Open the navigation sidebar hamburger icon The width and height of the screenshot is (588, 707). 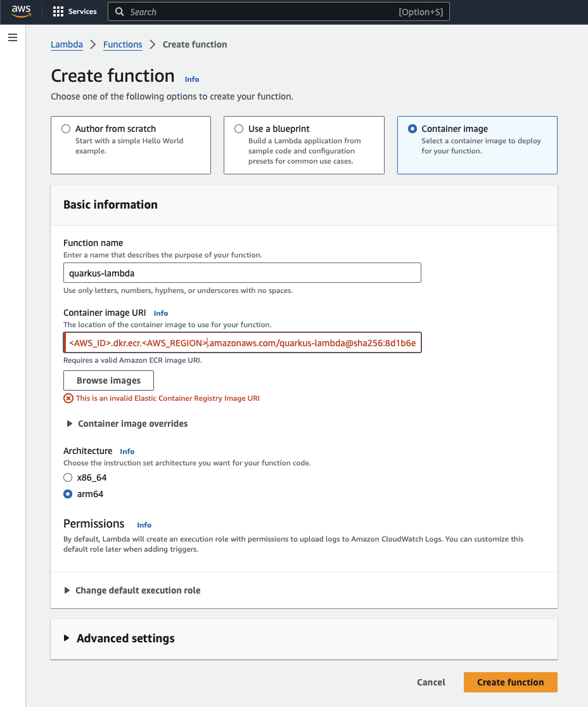pos(12,37)
